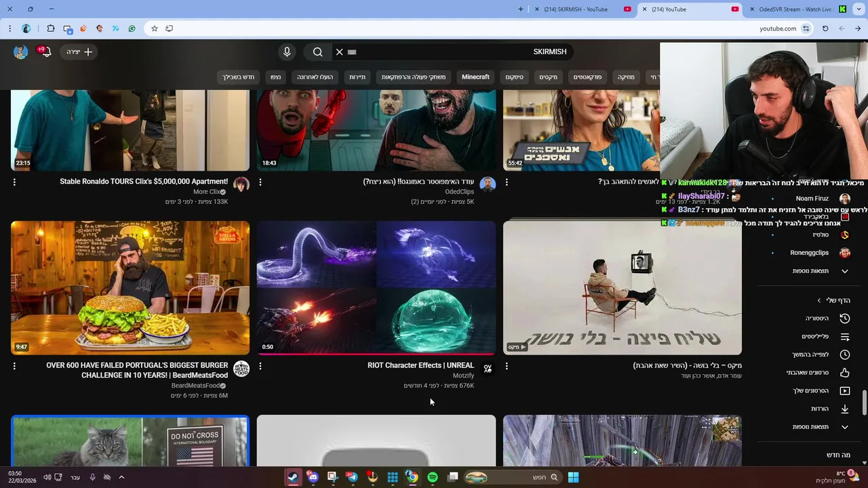Image resolution: width=868 pixels, height=488 pixels.
Task: Go back in browser history
Action: pos(858,28)
